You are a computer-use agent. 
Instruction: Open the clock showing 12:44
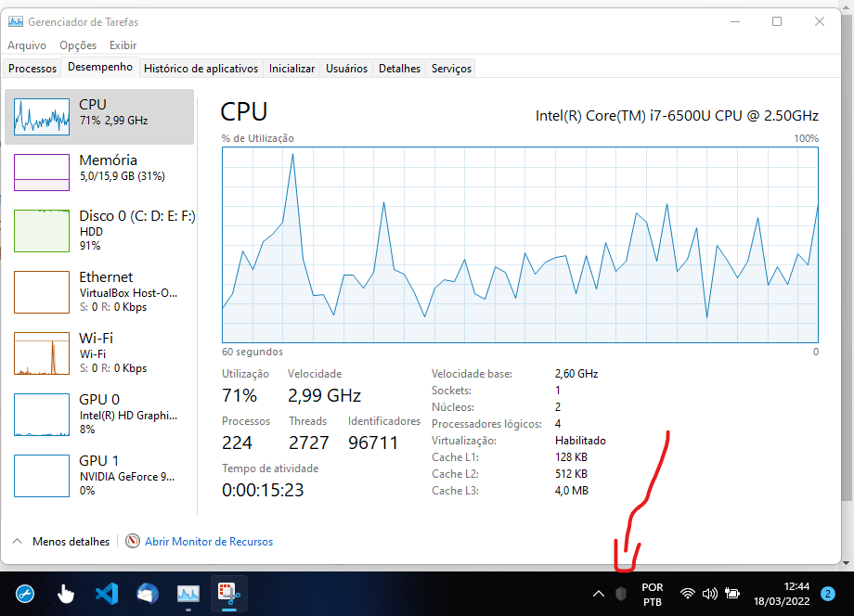pos(782,594)
